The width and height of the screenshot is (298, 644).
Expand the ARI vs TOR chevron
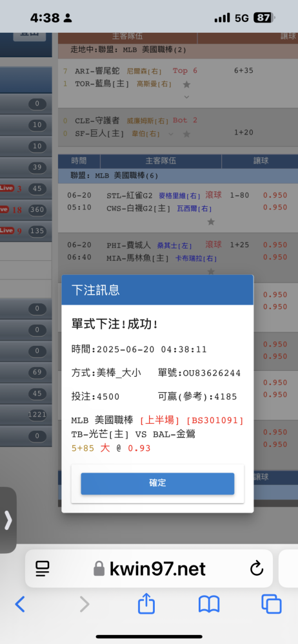(186, 97)
